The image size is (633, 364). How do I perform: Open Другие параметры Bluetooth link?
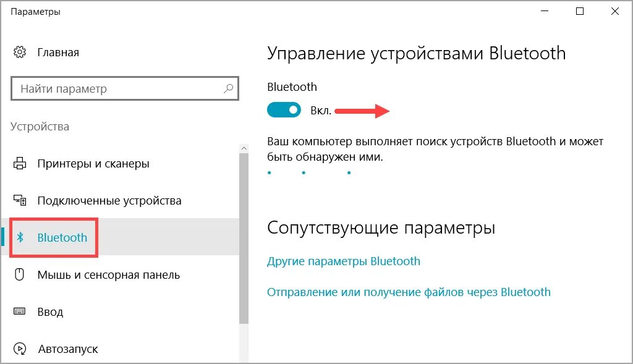(344, 261)
